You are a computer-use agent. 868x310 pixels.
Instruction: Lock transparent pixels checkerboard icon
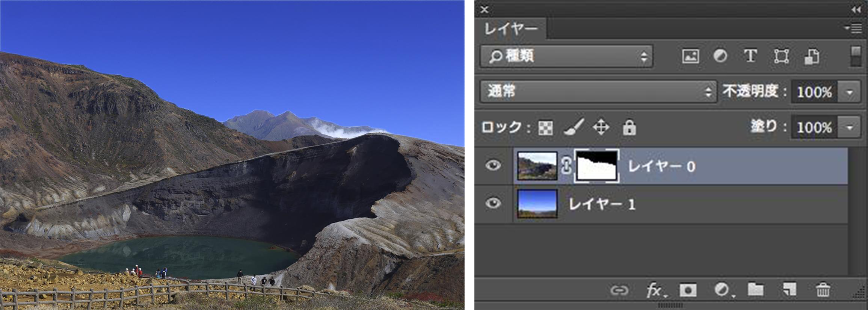545,128
